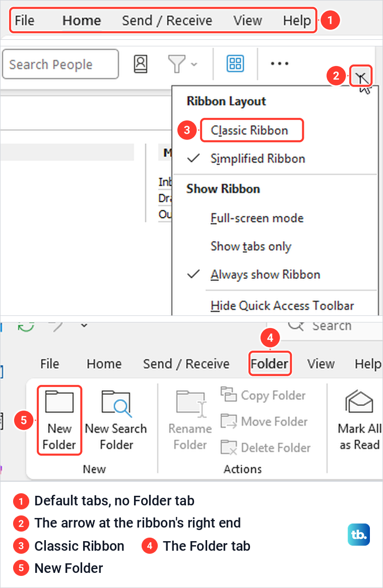This screenshot has height=588, width=383.
Task: Toggle Always show Ribbon option
Action: (x=265, y=275)
